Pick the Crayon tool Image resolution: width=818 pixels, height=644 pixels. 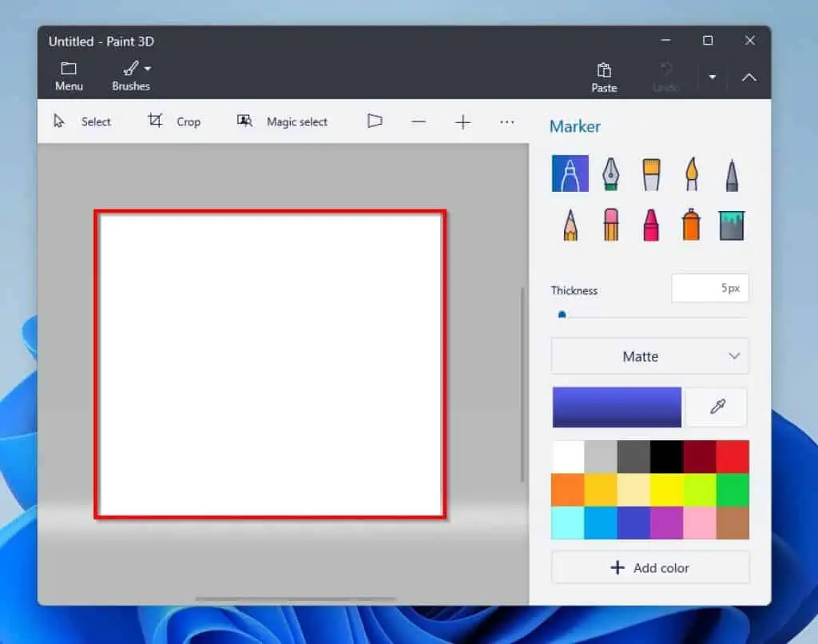pyautogui.click(x=651, y=225)
